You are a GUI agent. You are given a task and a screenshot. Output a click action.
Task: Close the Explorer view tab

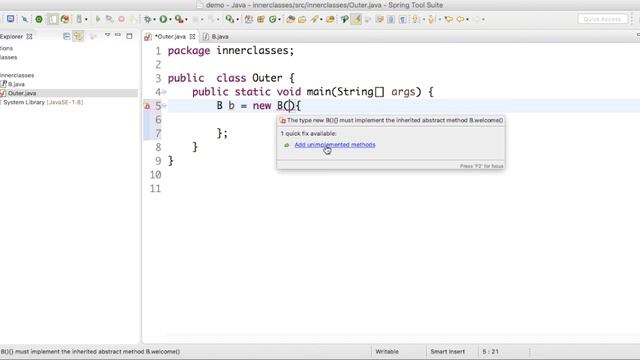pos(29,36)
